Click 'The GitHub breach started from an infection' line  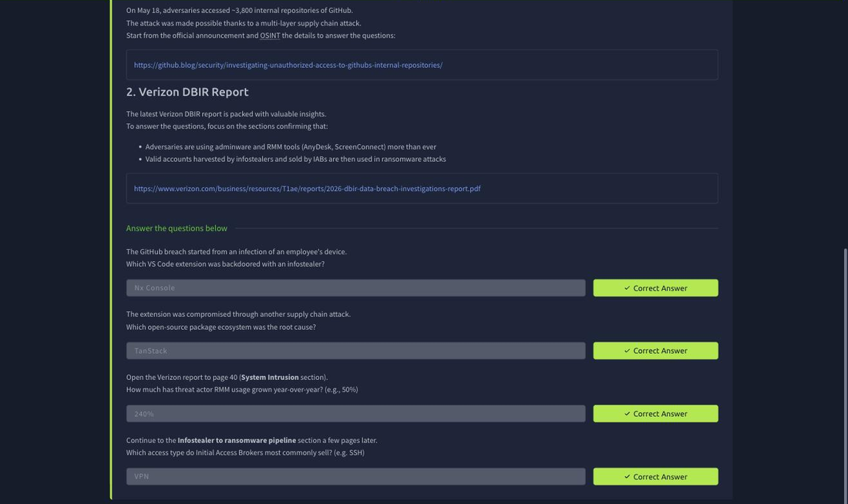pyautogui.click(x=237, y=251)
